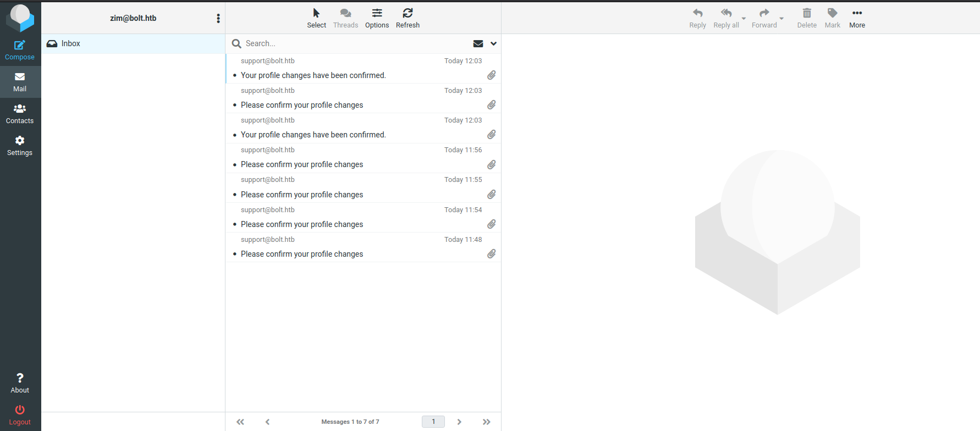Screen dimensions: 980x431
Task: Click the Refresh mail icon
Action: [x=408, y=13]
